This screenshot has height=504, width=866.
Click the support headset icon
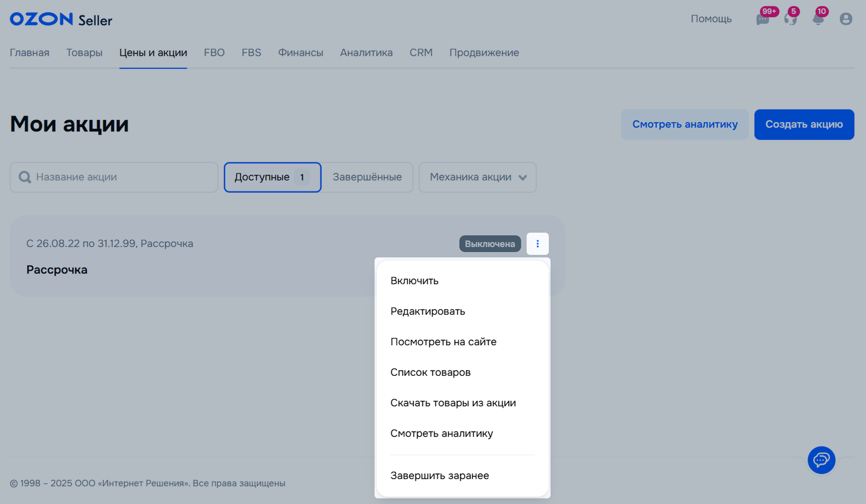pyautogui.click(x=790, y=19)
